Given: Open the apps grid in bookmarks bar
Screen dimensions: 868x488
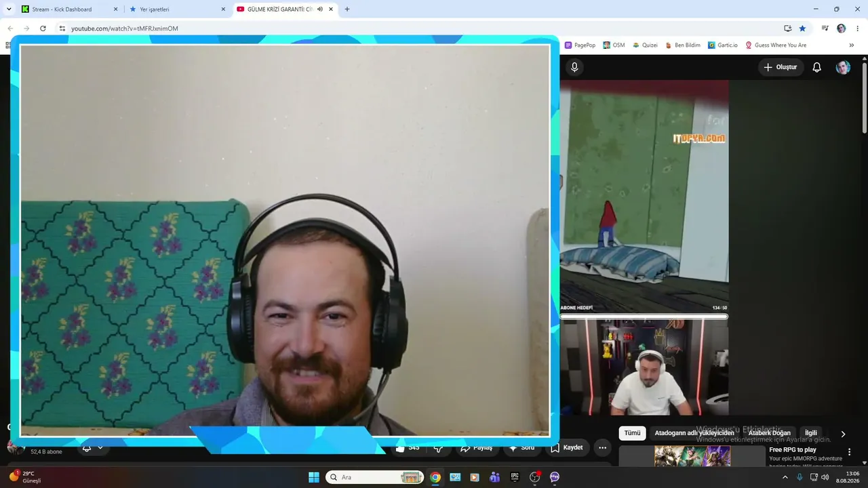Looking at the screenshot, I should click(x=7, y=45).
